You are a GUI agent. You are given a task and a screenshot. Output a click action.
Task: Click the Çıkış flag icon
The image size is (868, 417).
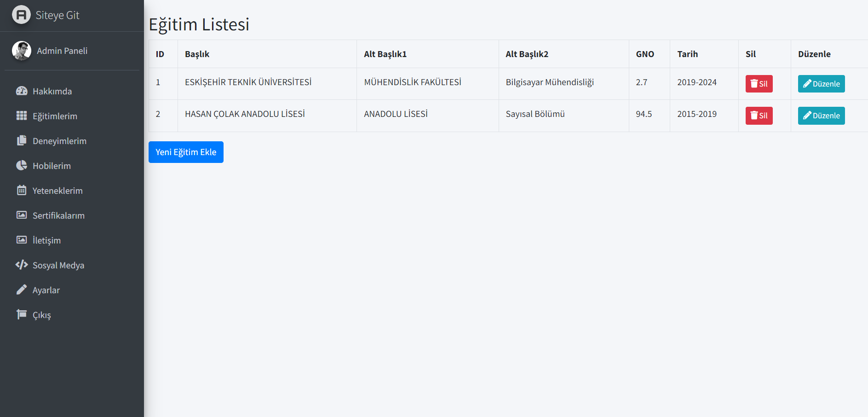(22, 314)
